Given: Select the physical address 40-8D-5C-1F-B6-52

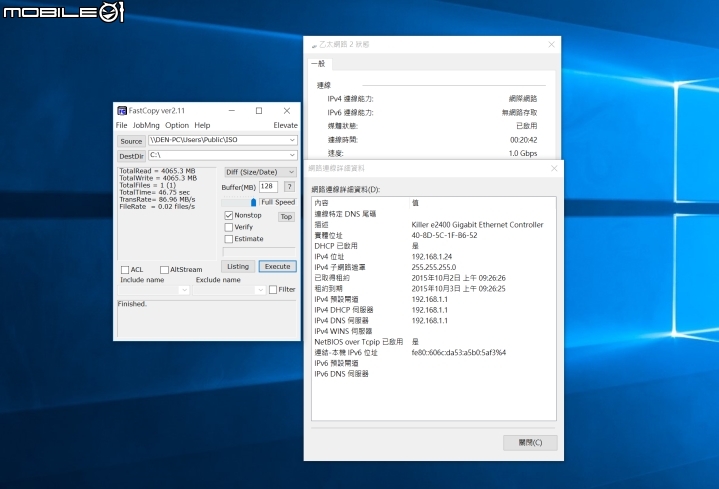Looking at the screenshot, I should 444,235.
